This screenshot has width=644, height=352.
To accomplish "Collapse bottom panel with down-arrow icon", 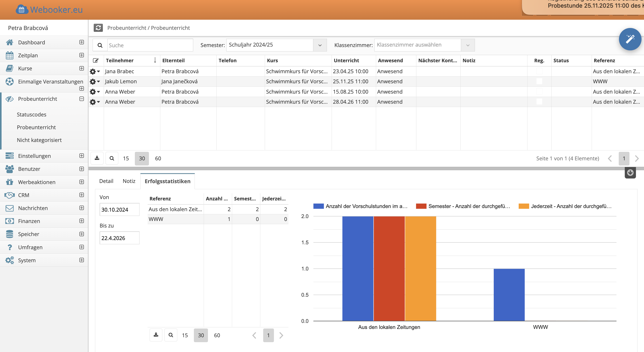I will (x=630, y=172).
